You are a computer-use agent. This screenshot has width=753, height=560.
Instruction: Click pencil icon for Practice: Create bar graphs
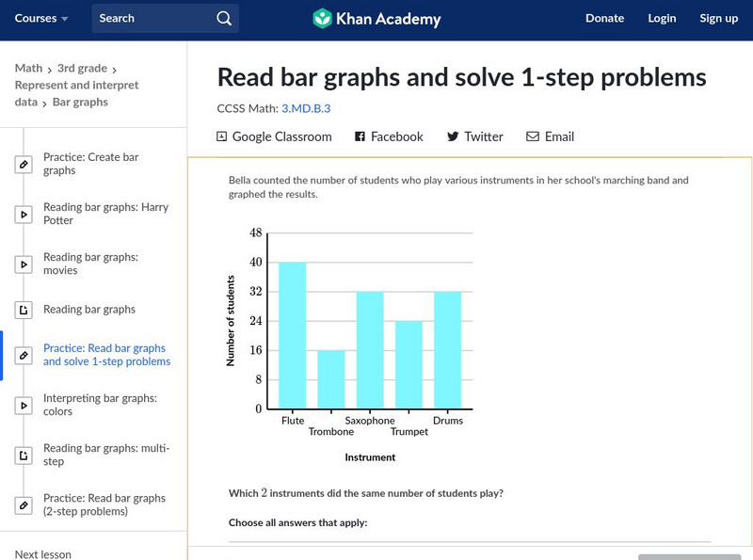point(24,165)
